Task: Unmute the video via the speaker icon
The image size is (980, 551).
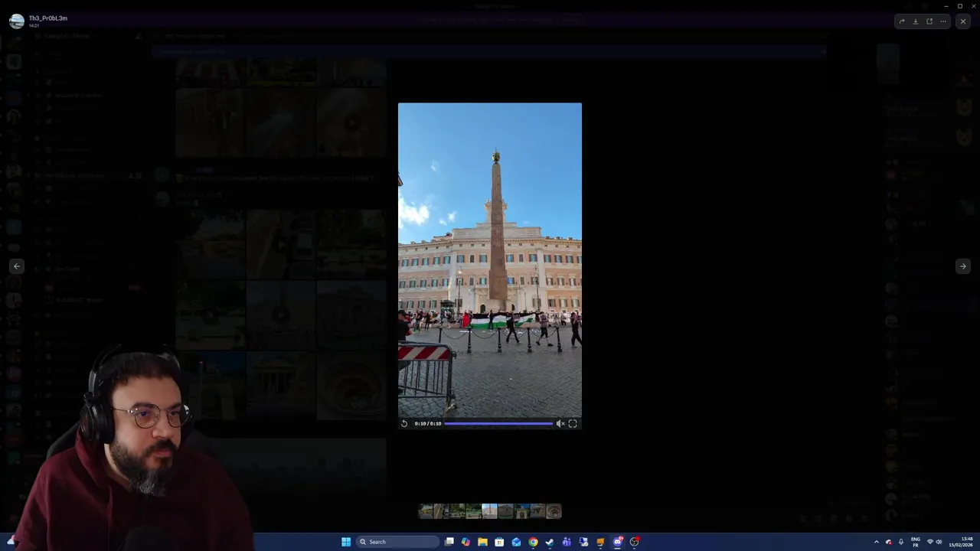Action: pos(560,423)
